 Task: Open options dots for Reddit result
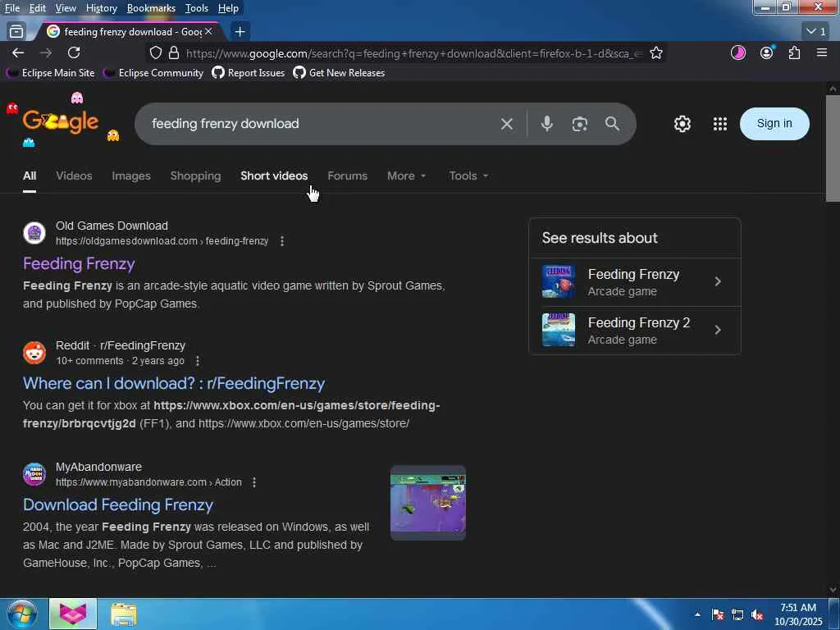pos(198,361)
